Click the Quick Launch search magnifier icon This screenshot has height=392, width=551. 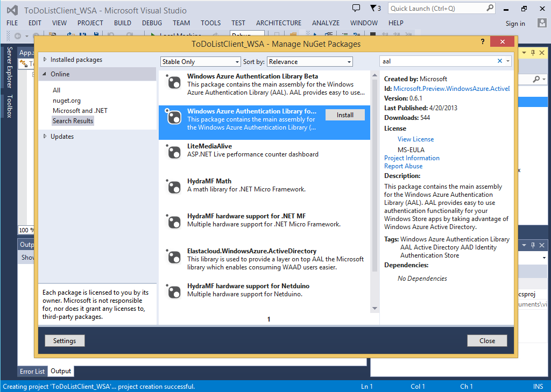click(x=490, y=8)
